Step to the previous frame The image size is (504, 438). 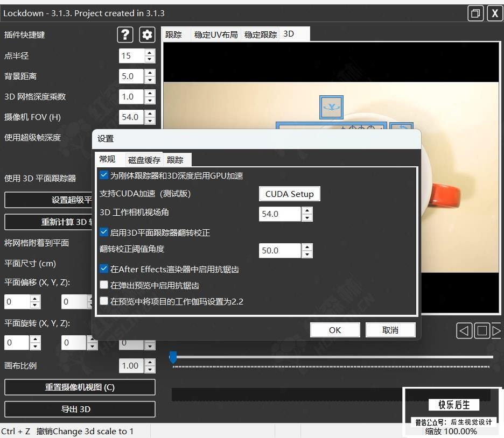coord(464,331)
